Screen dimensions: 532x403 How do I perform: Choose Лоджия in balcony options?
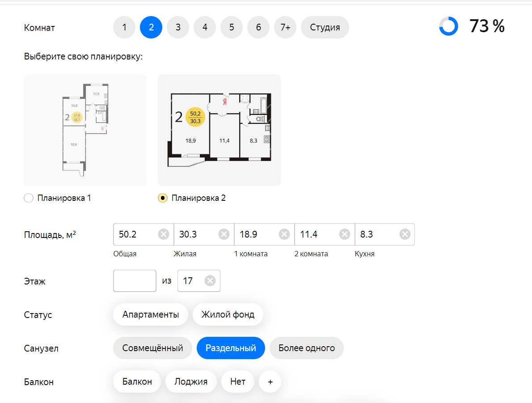click(191, 382)
